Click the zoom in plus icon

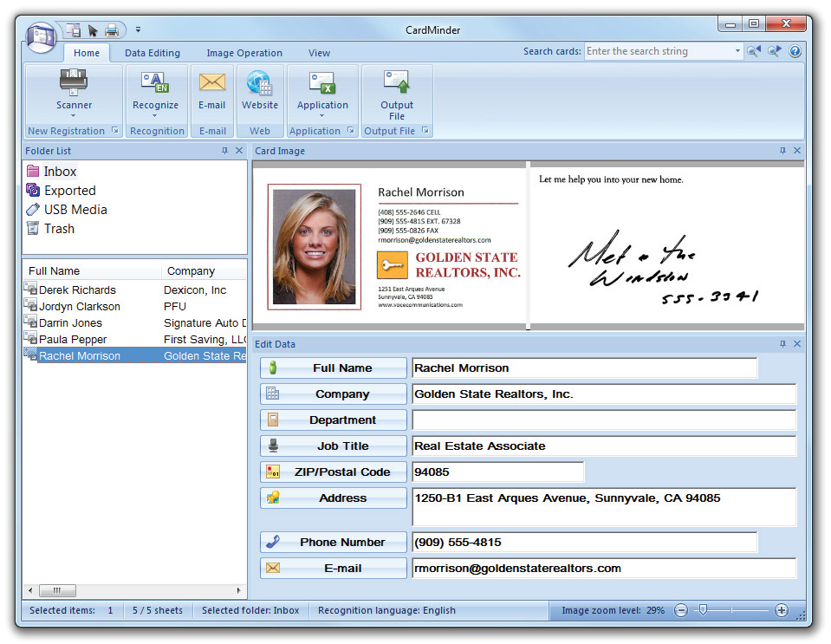pyautogui.click(x=781, y=610)
